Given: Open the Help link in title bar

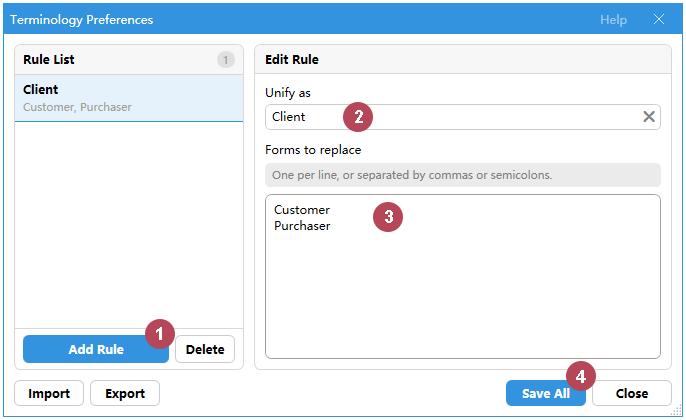Looking at the screenshot, I should pos(613,20).
